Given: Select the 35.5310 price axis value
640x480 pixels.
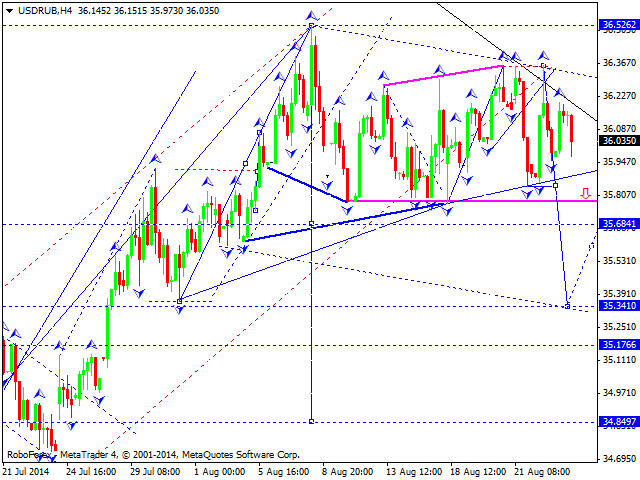Looking at the screenshot, I should [x=619, y=260].
